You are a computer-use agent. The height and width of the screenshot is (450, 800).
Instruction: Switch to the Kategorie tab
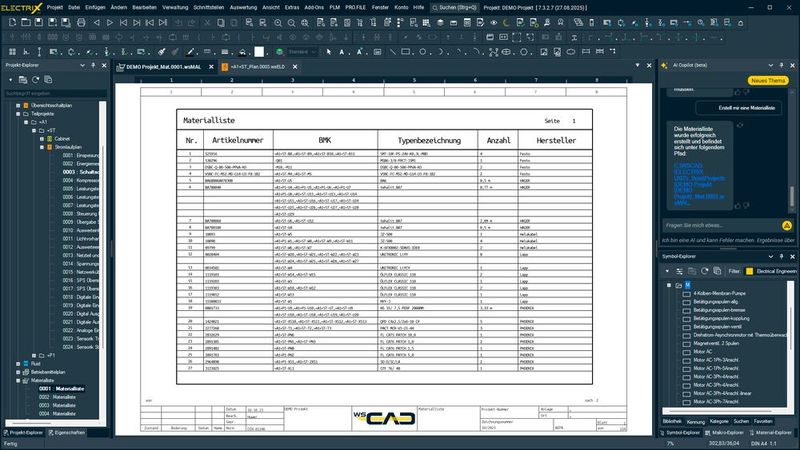(x=718, y=421)
